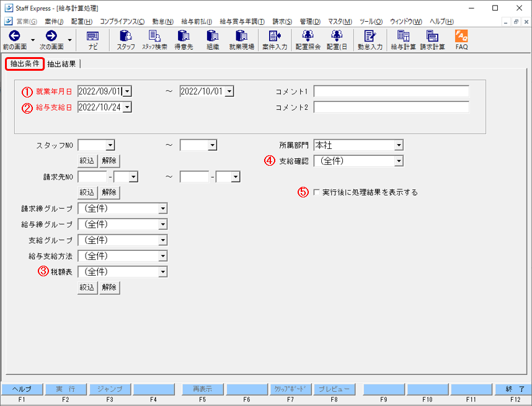Open the 支給グループ dropdown

(163, 240)
